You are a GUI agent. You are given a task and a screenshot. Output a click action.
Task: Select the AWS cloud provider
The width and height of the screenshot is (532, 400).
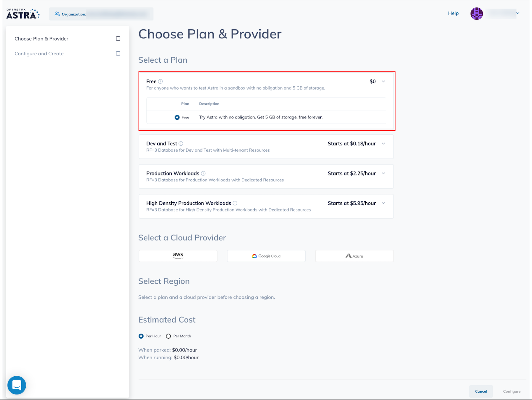point(178,256)
